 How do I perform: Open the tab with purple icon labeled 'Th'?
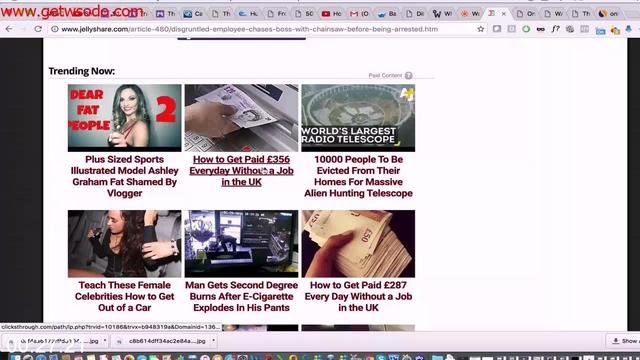coord(165,13)
